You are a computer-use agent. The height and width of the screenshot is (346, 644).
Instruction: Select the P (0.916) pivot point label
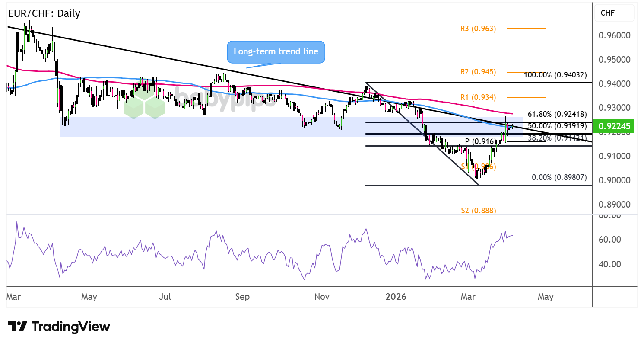pyautogui.click(x=479, y=141)
